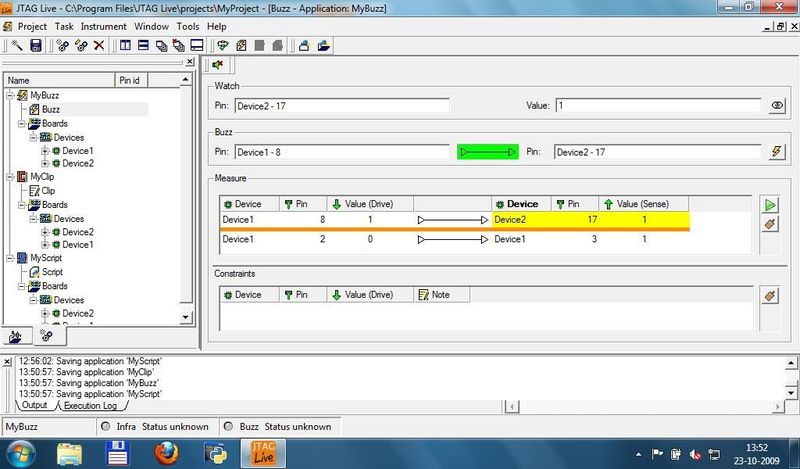Select the Output tab
This screenshot has width=800, height=469.
[35, 405]
